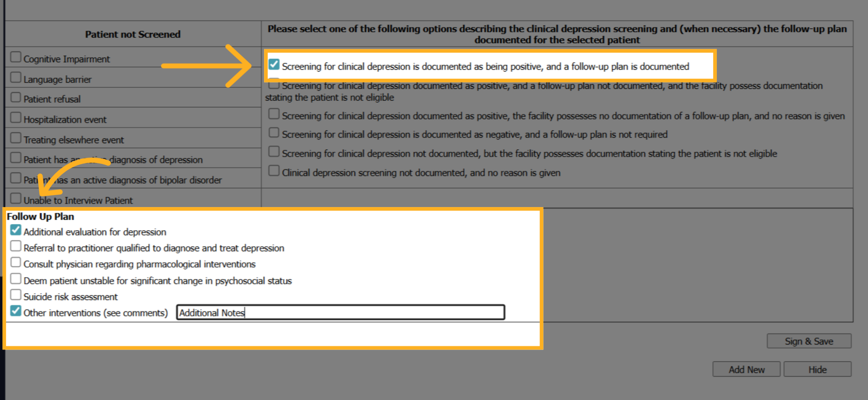Check the Cognitive Impairment checkbox

click(16, 57)
